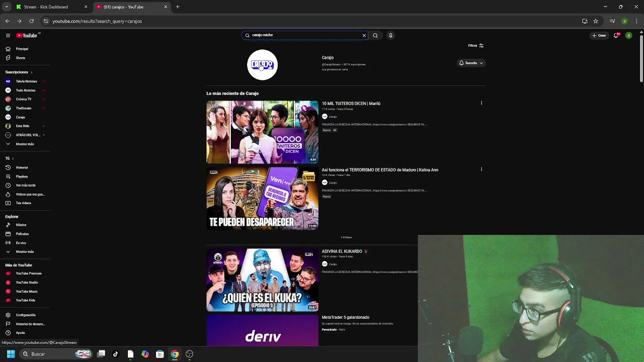Click the install app icon in address bar
The image size is (644, 362).
pos(585,21)
